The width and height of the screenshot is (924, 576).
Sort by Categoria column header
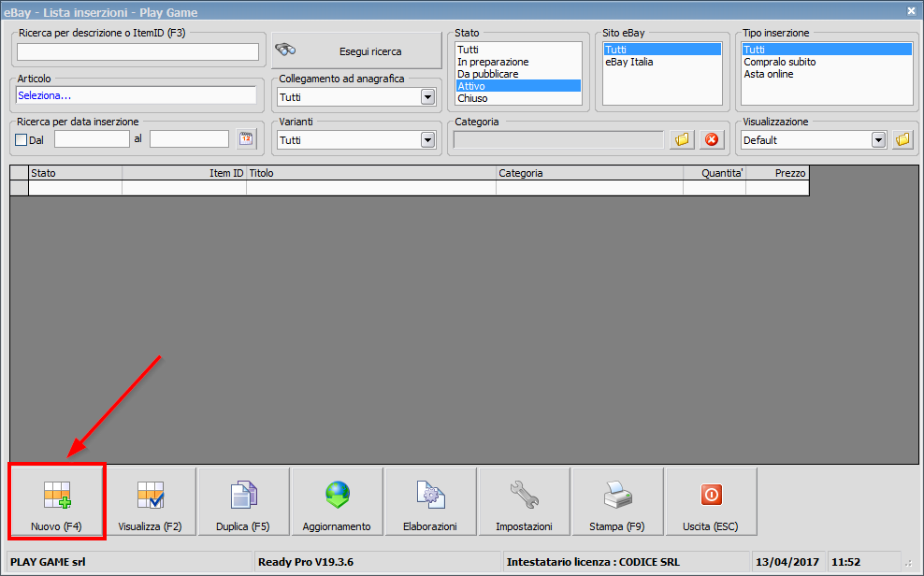(x=590, y=173)
